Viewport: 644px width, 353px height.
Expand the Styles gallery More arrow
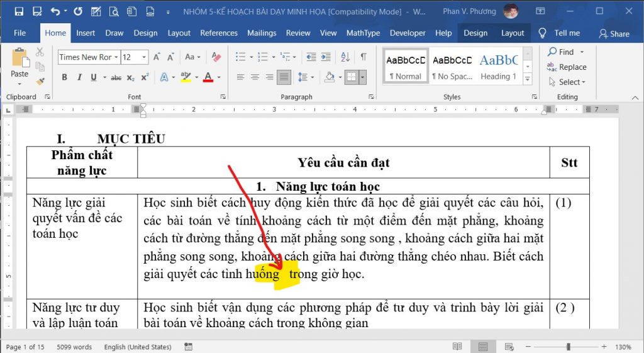(x=528, y=79)
